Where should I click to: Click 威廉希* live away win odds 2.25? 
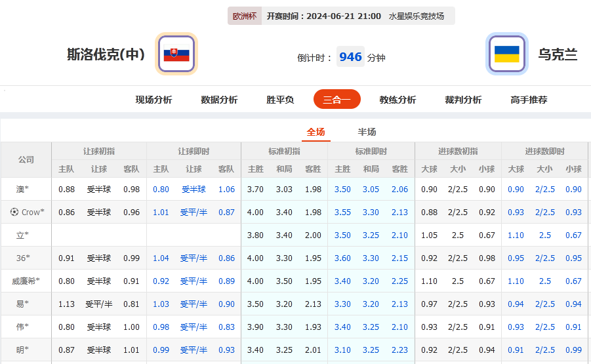(399, 281)
